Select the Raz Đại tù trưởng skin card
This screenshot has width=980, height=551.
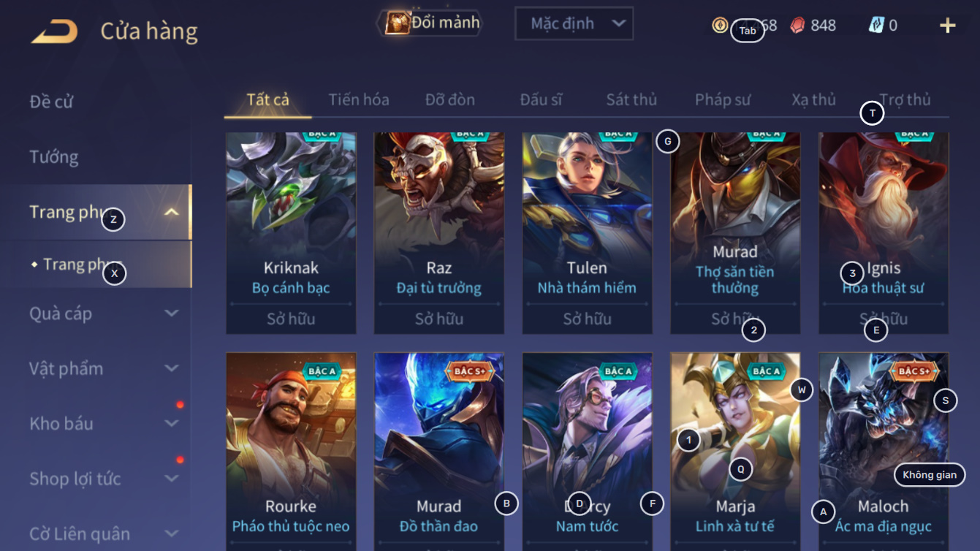tap(439, 233)
